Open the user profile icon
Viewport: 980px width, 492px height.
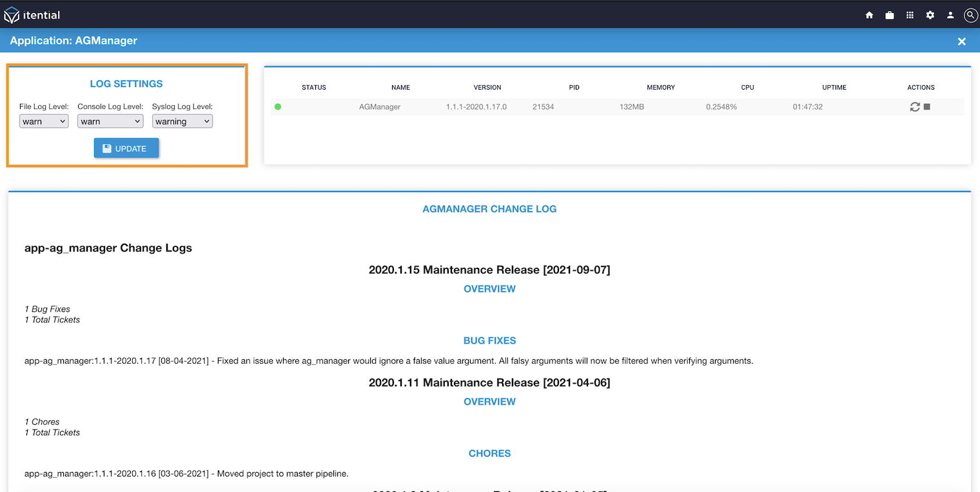tap(950, 15)
